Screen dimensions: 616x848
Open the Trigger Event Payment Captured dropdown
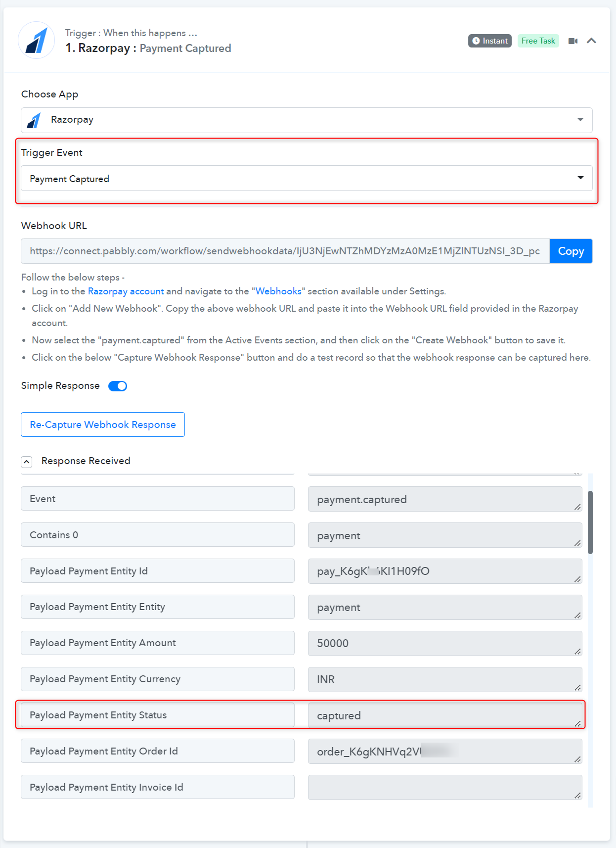click(x=307, y=178)
